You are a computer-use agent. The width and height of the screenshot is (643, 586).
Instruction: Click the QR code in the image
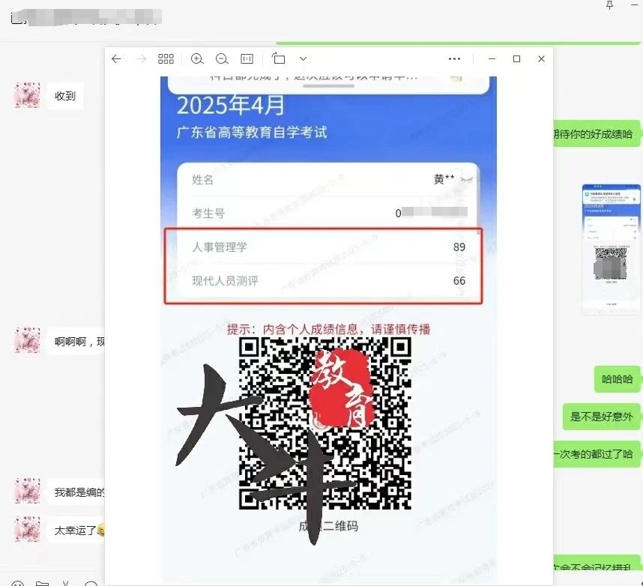click(325, 424)
